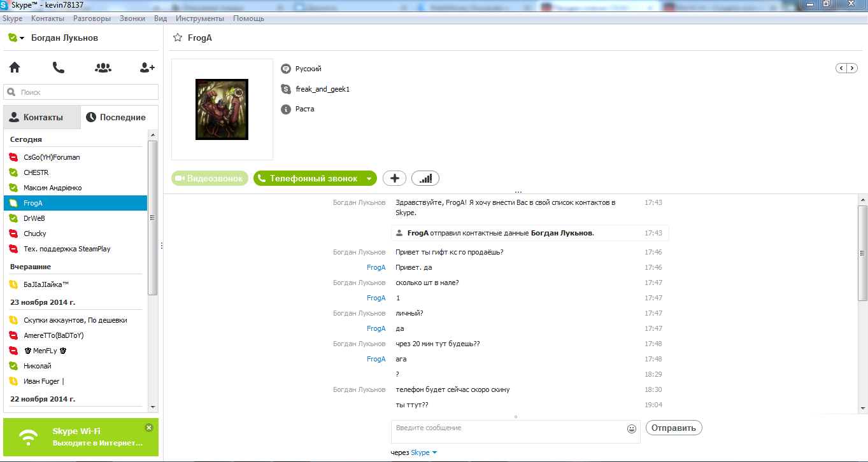Open Skype Home via house icon

pyautogui.click(x=14, y=67)
